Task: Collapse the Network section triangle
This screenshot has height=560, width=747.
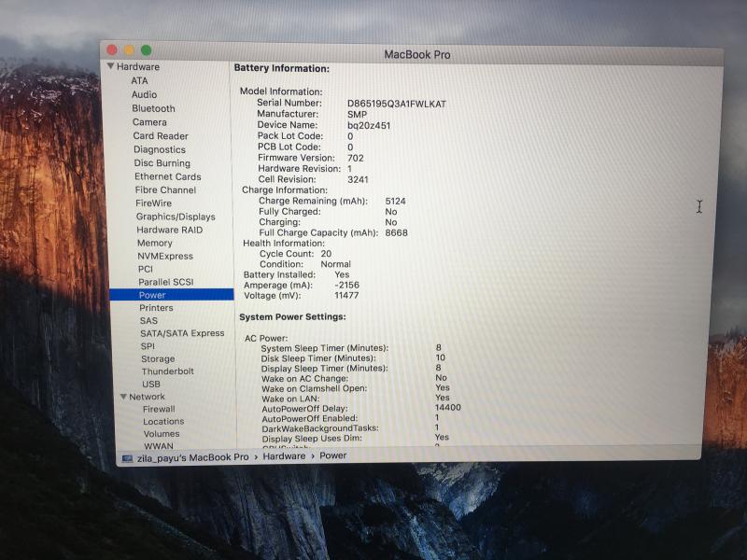Action: (123, 396)
